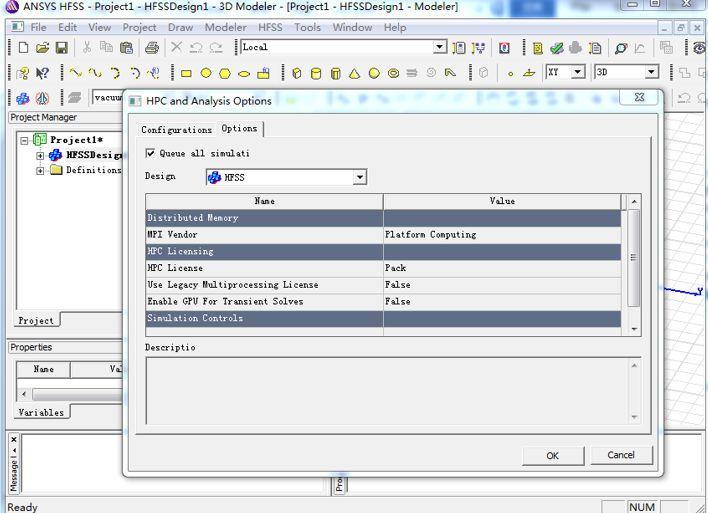This screenshot has width=708, height=513.
Task: Select the Draw cylinder tool
Action: [316, 73]
